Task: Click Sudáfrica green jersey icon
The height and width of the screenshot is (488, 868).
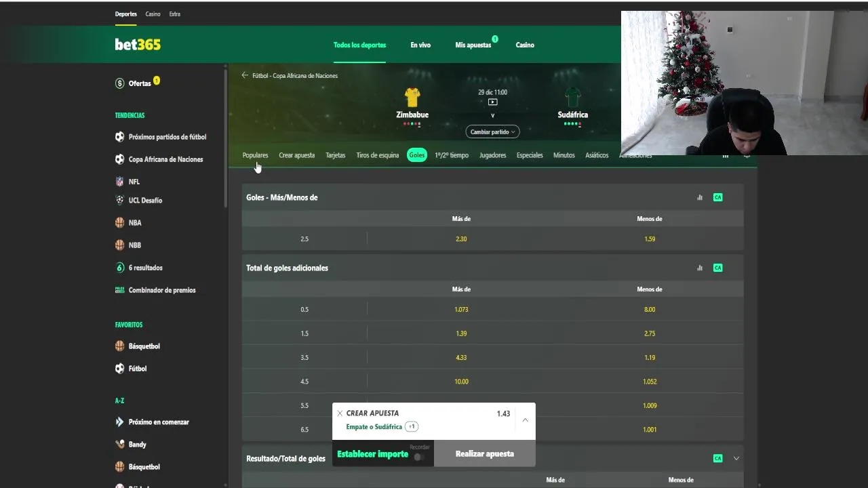Action: [573, 97]
